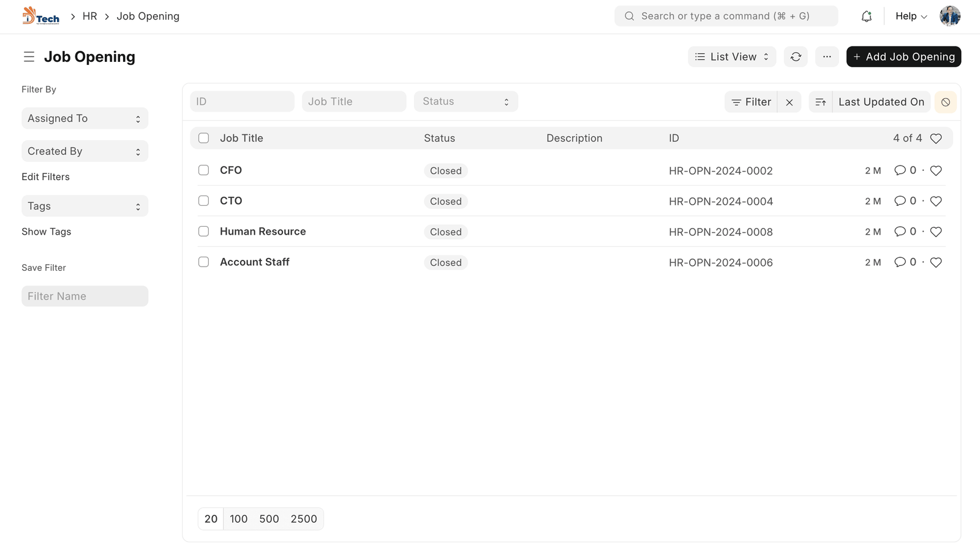980x549 pixels.
Task: Check the Human Resource row checkbox
Action: click(204, 232)
